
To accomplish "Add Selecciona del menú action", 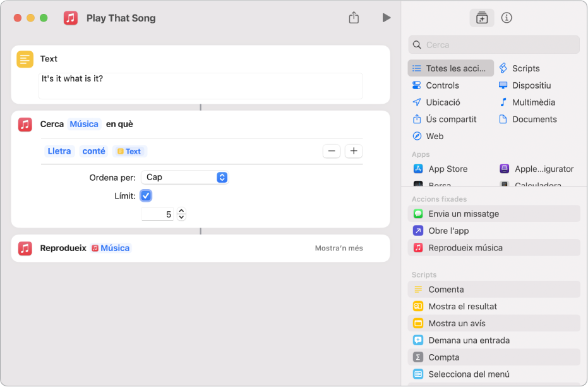I will pyautogui.click(x=494, y=374).
